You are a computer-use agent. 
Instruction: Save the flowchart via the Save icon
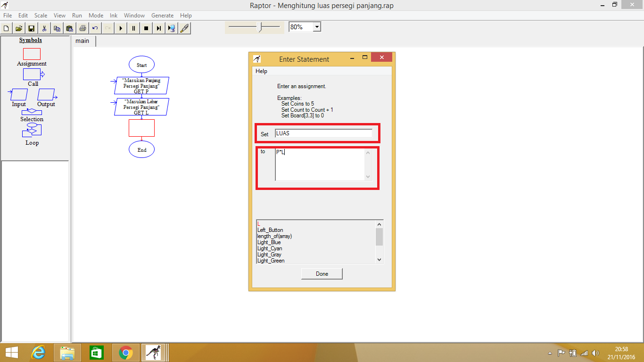pos(31,28)
